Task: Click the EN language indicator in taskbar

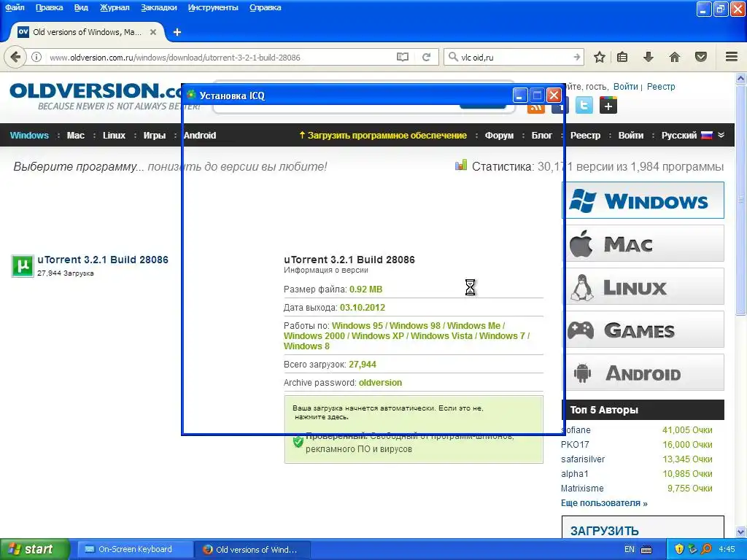Action: point(630,550)
